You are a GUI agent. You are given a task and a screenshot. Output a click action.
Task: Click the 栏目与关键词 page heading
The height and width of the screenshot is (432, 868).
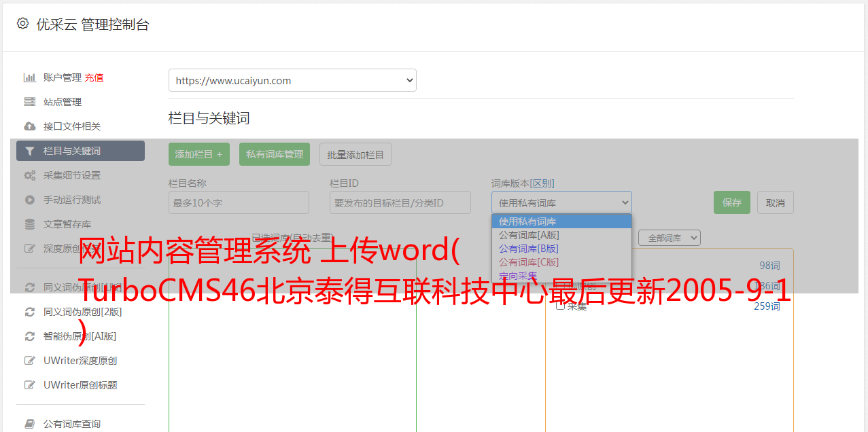(209, 118)
